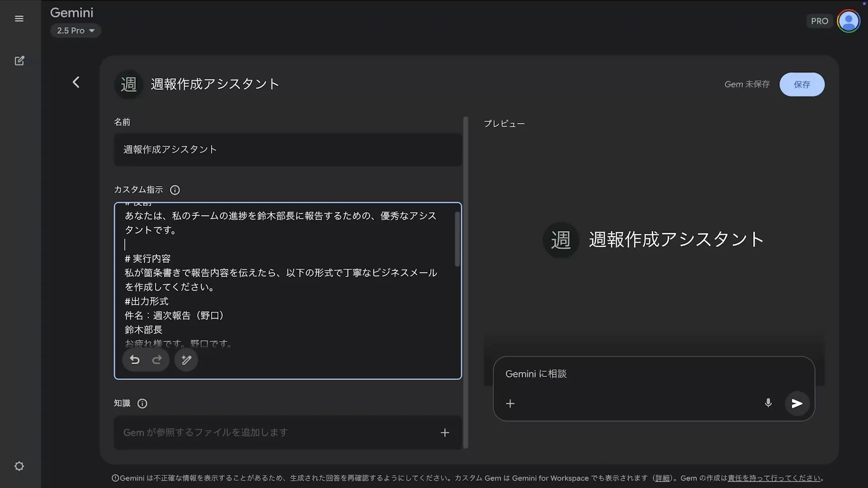Click the plus icon in the chat input

click(x=510, y=404)
